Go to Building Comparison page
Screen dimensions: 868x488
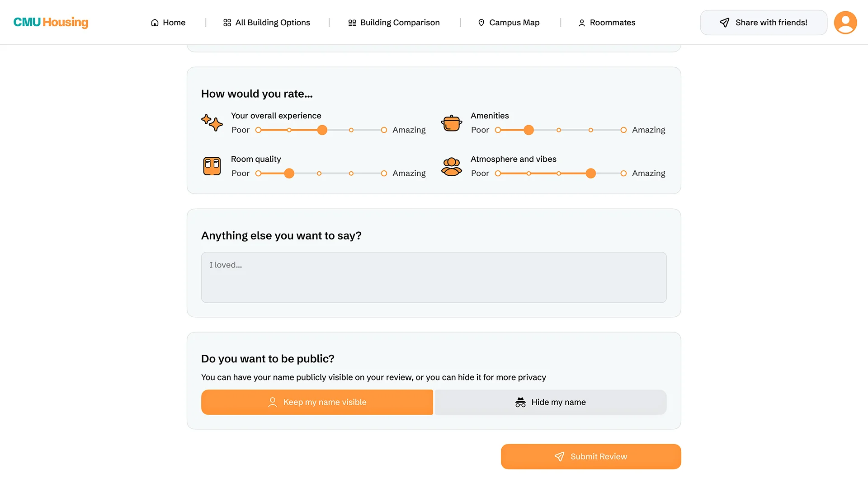pos(394,23)
